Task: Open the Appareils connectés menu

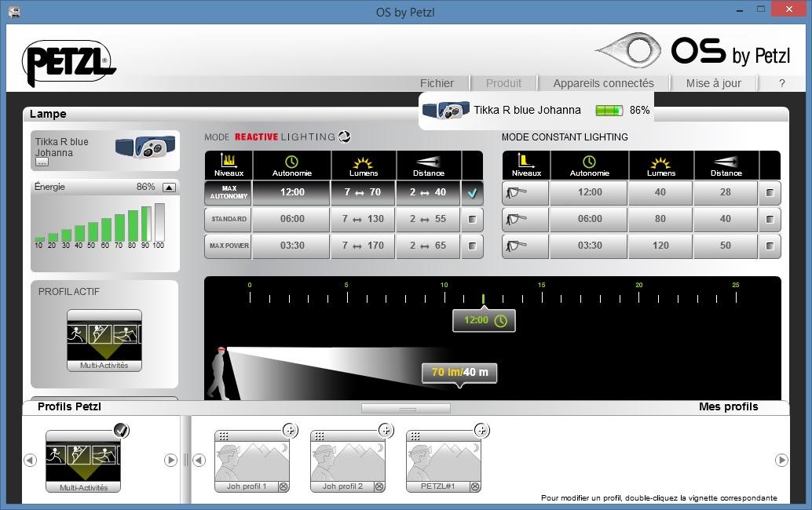Action: click(603, 83)
